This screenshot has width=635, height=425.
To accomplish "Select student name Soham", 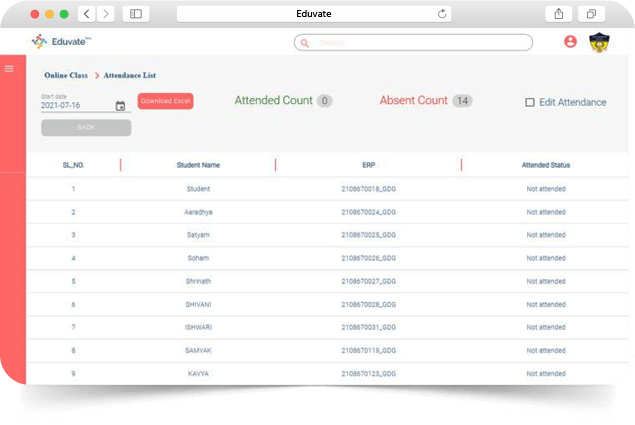I will point(198,258).
